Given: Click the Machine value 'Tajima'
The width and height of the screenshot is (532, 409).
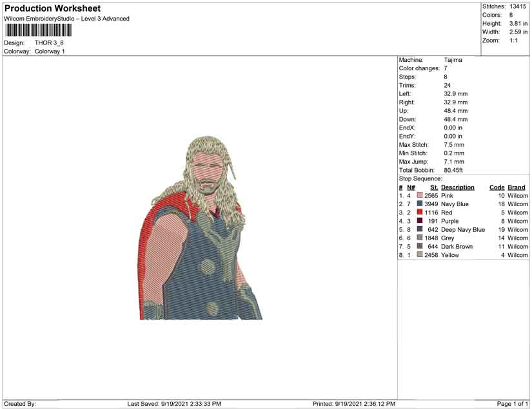Looking at the screenshot, I should [x=453, y=60].
